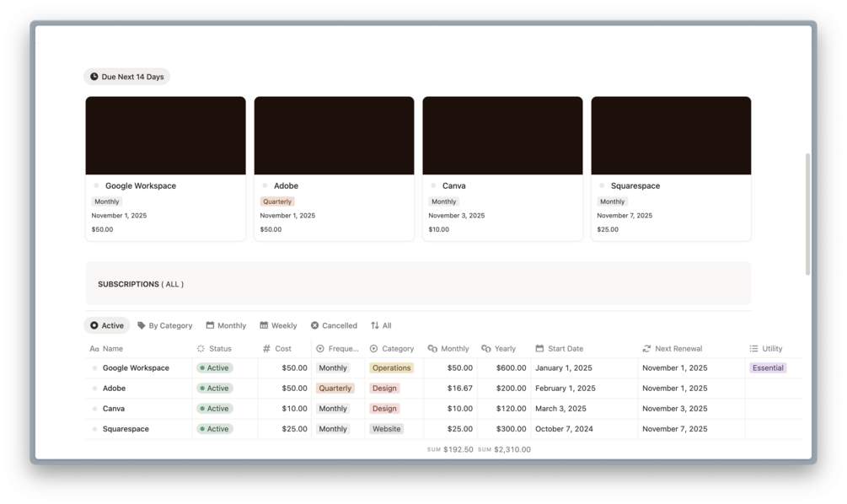The width and height of the screenshot is (847, 504).
Task: Open the Website category tag
Action: click(x=386, y=429)
